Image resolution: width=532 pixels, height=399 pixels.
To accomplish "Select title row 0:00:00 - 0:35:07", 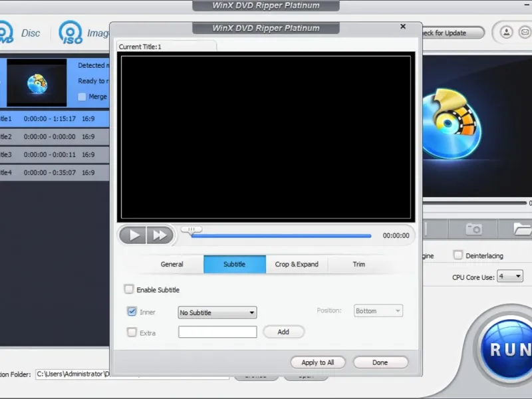I will [x=55, y=173].
